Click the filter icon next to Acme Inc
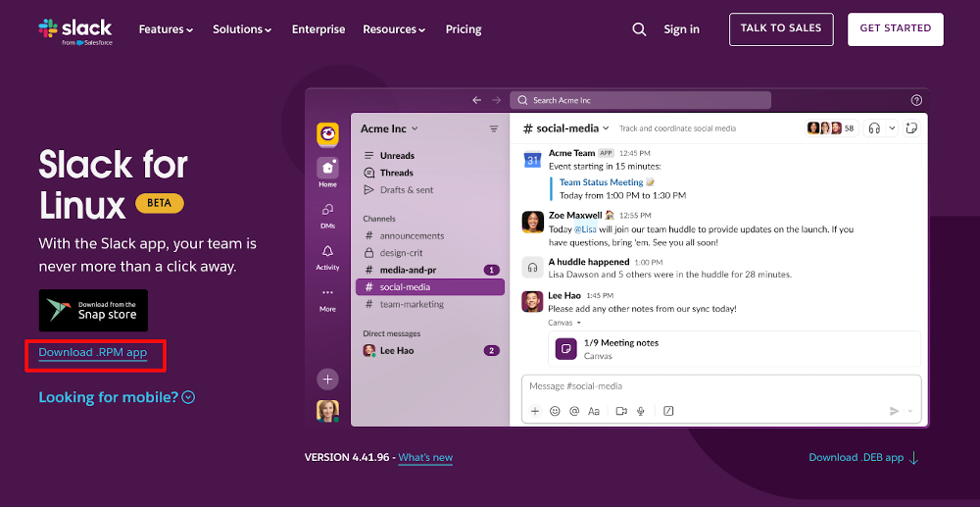This screenshot has height=507, width=980. coord(494,128)
